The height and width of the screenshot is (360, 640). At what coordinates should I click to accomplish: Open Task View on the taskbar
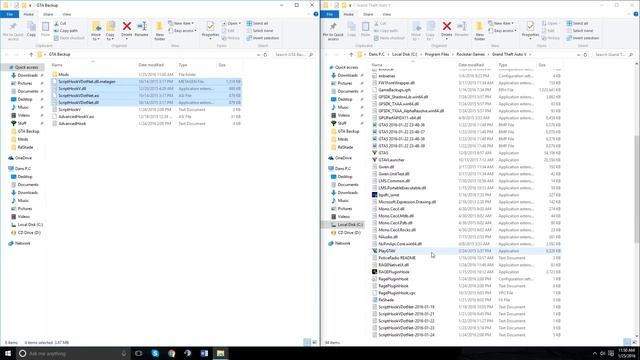[138, 353]
